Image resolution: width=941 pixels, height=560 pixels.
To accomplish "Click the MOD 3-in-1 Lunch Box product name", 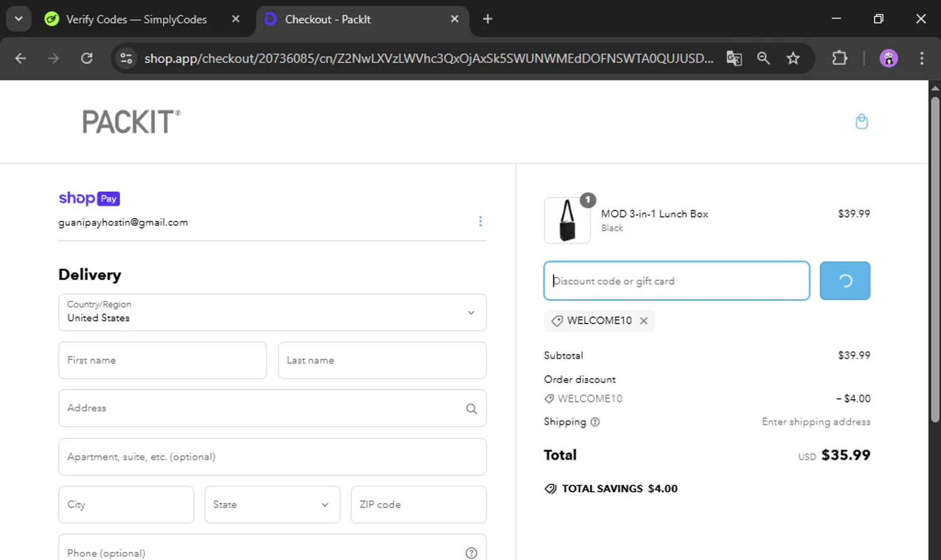I will [654, 214].
